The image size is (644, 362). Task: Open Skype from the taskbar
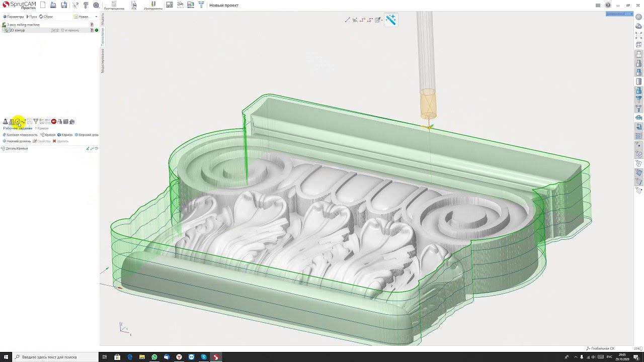pyautogui.click(x=204, y=357)
